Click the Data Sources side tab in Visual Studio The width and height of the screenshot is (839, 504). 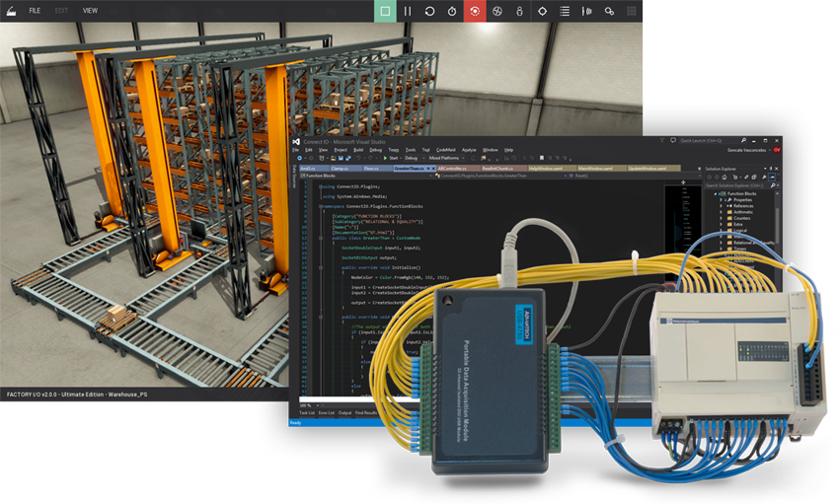click(x=294, y=177)
